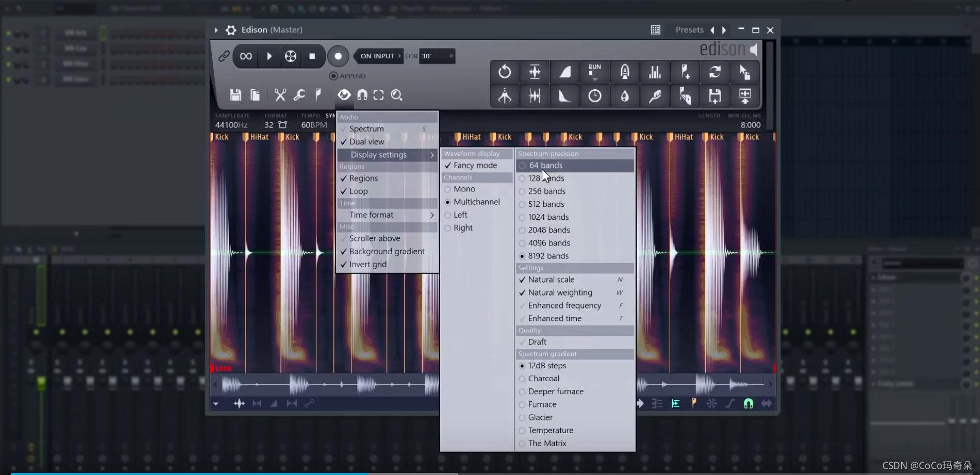Toggle Background gradient option
This screenshot has width=980, height=475.
click(387, 251)
